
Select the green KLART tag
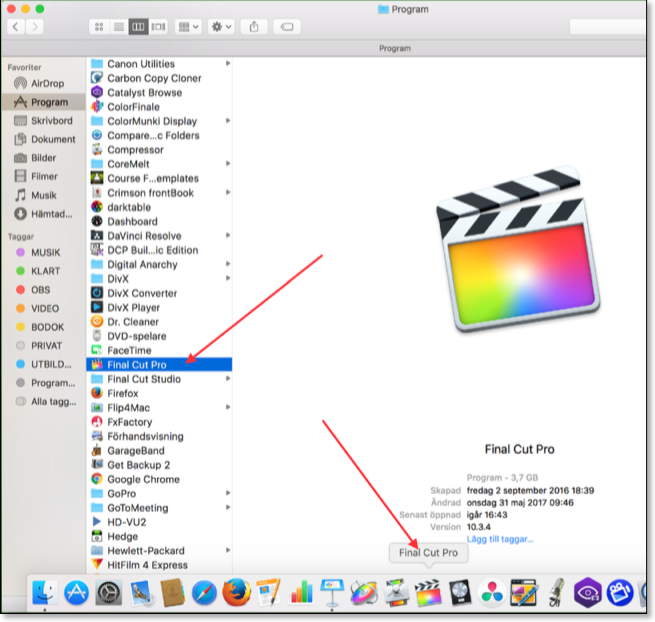click(x=43, y=271)
